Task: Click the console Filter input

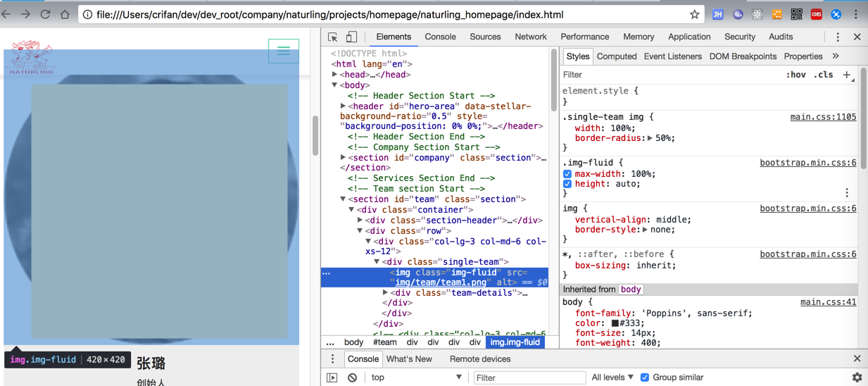Action: point(529,378)
